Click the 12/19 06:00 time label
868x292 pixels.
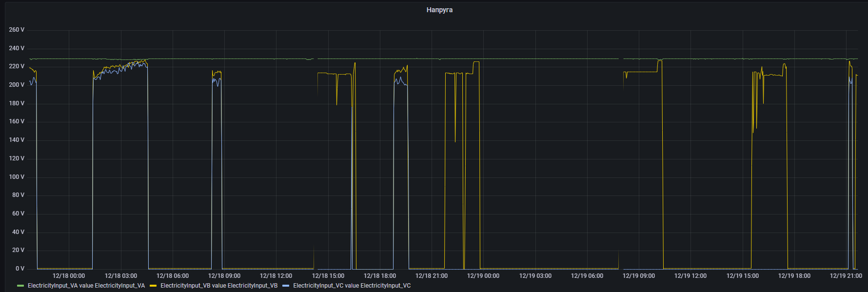(587, 276)
